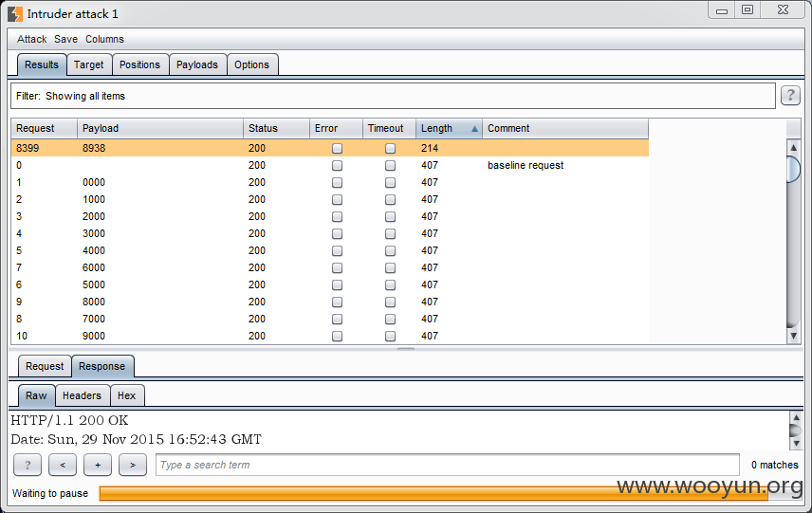
Task: Click the orange attack progress bar
Action: (x=434, y=493)
